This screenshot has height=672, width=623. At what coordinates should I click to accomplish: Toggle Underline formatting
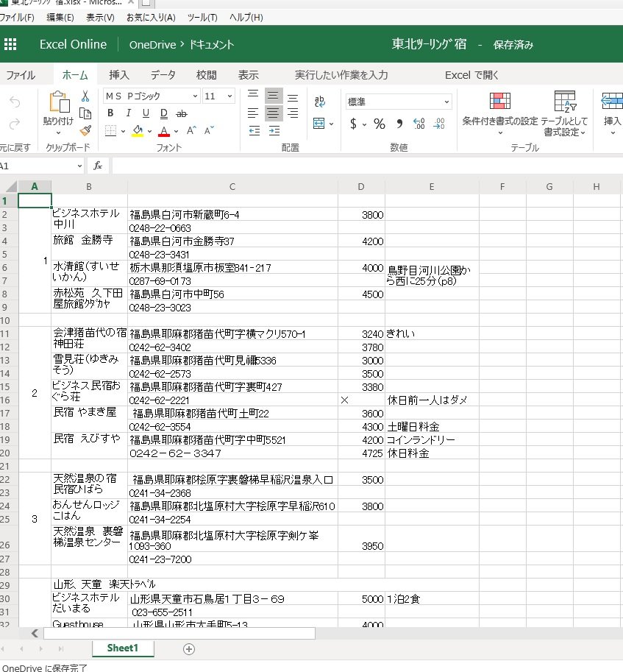click(146, 113)
